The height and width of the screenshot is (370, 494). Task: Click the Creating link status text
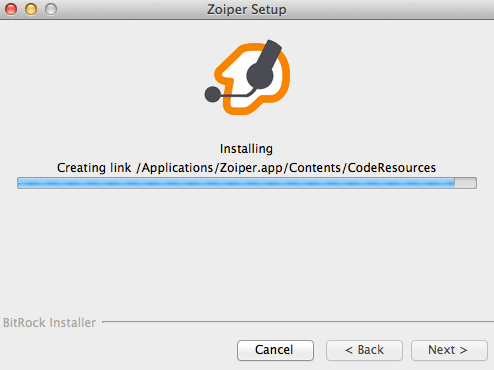coord(246,168)
